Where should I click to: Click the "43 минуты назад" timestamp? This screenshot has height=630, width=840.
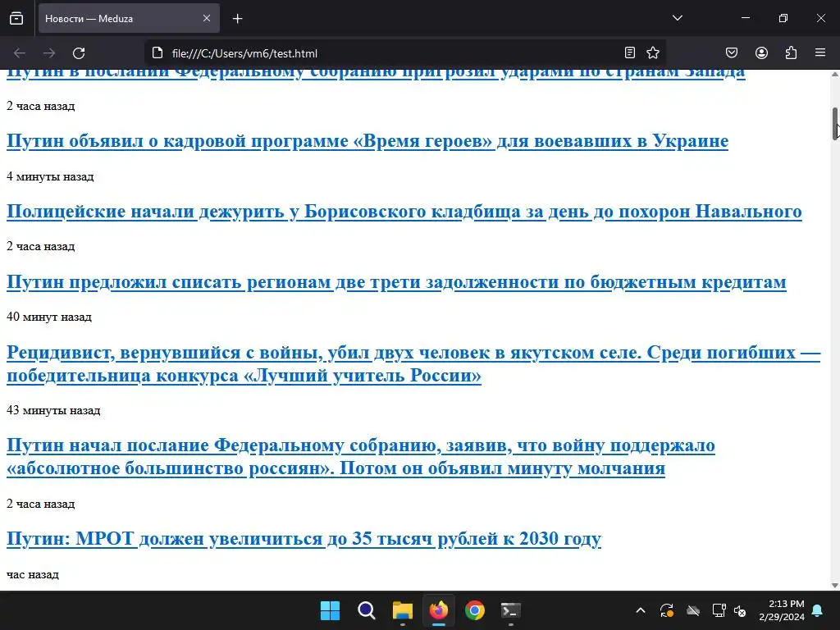point(53,410)
